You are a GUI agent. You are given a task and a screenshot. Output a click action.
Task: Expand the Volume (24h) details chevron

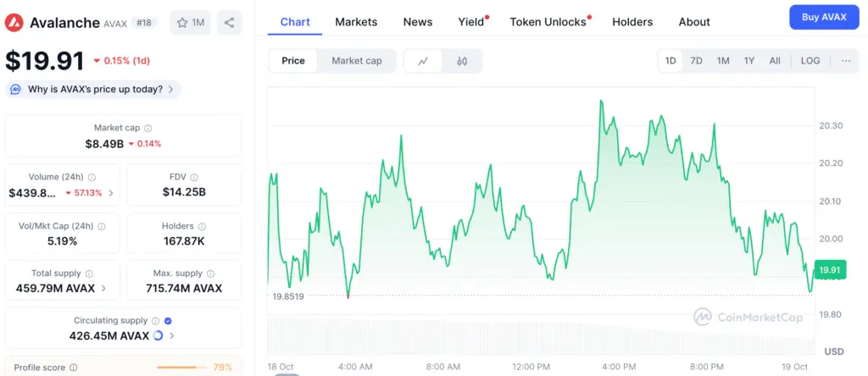click(x=112, y=193)
